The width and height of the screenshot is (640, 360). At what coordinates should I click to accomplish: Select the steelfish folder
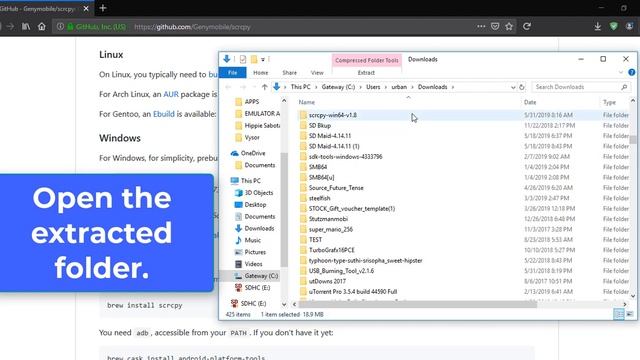319,198
